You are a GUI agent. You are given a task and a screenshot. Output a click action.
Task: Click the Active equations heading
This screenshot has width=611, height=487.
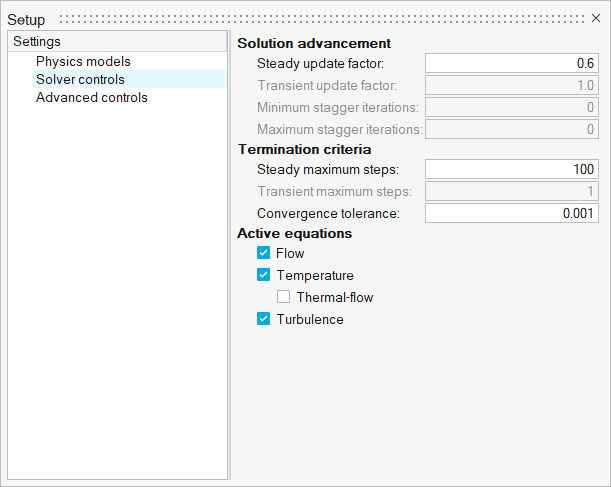[x=294, y=233]
